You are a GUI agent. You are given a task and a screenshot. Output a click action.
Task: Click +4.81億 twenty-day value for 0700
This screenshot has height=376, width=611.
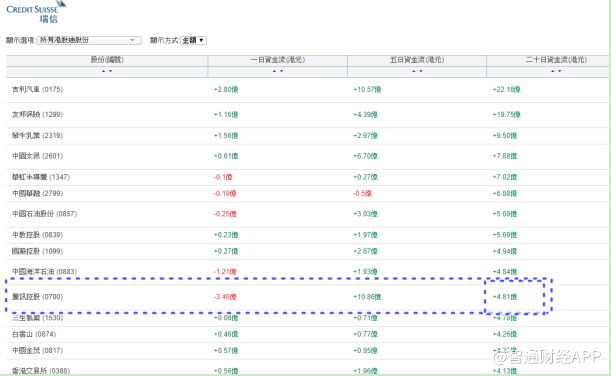pyautogui.click(x=505, y=297)
